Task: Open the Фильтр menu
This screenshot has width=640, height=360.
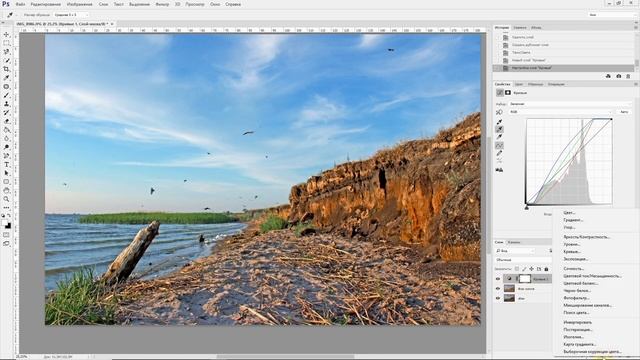Action: point(162,4)
